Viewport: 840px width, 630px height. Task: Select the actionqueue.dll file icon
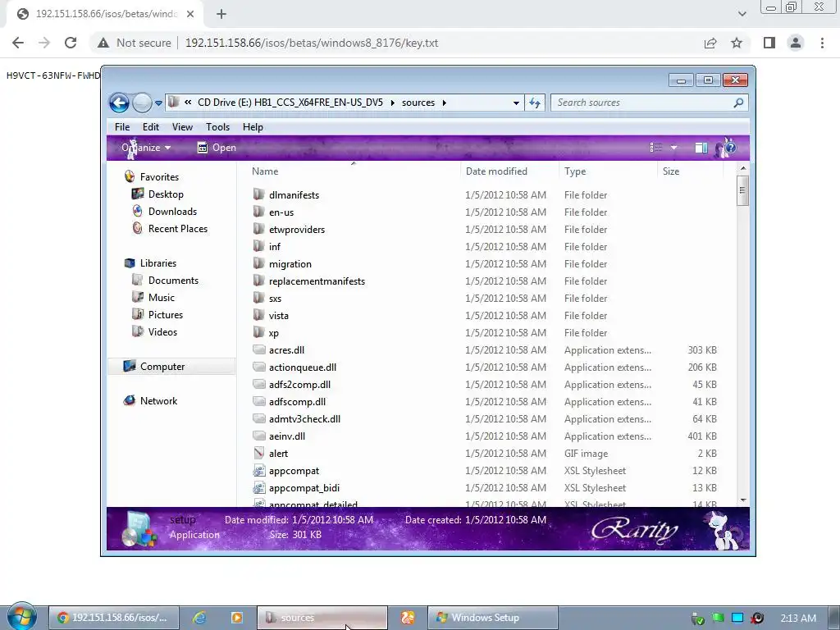pos(258,367)
